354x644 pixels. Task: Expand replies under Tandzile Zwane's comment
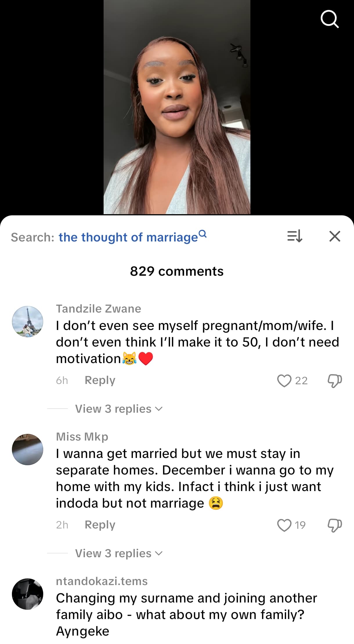(x=119, y=409)
